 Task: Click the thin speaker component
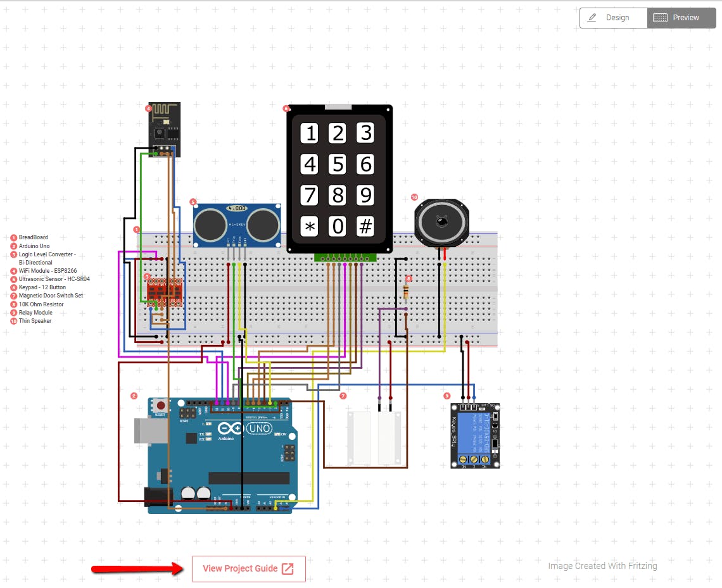[x=441, y=223]
